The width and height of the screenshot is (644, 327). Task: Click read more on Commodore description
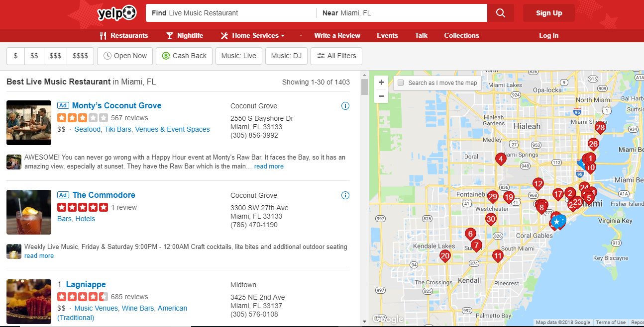click(39, 256)
